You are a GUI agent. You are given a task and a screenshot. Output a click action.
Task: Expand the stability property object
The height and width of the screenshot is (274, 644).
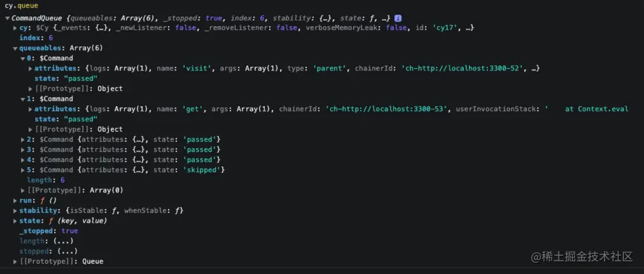coord(15,211)
